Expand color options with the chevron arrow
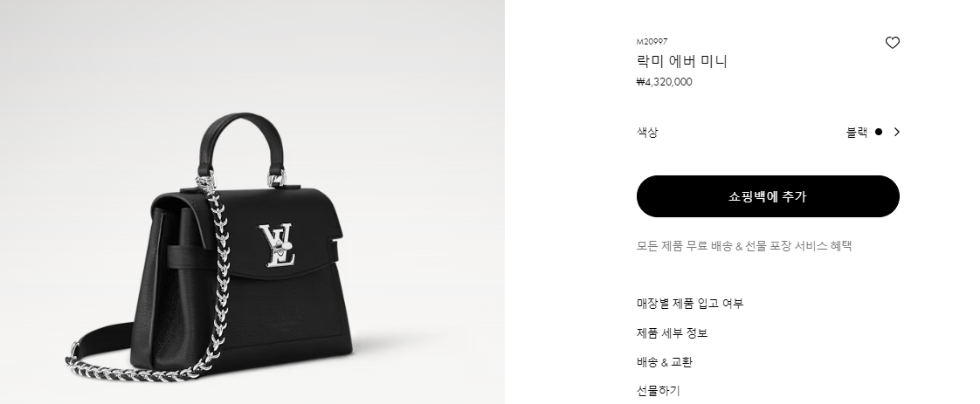The image size is (980, 404). [x=897, y=132]
